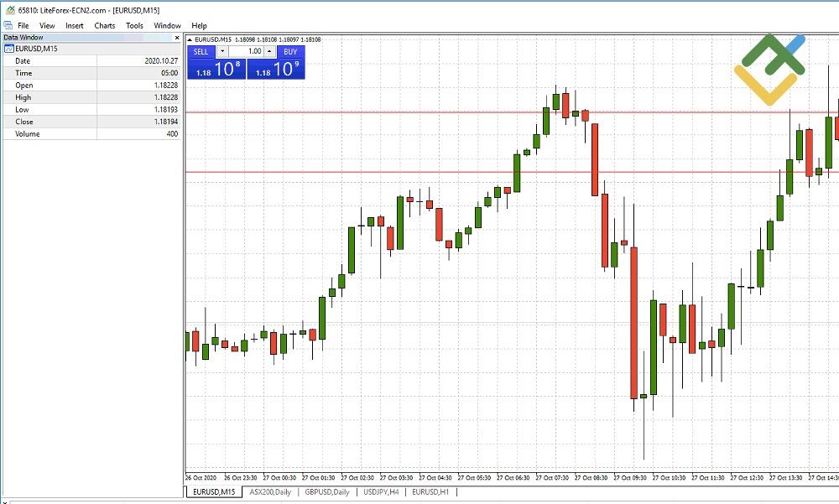The height and width of the screenshot is (504, 839).
Task: Click the MetaTrader icon in the title bar
Action: point(8,9)
